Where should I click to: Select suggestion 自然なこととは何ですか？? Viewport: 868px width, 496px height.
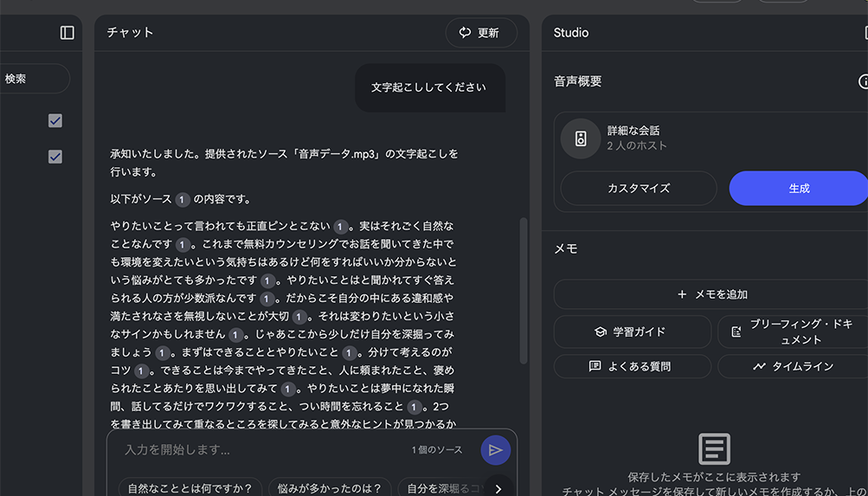click(190, 489)
